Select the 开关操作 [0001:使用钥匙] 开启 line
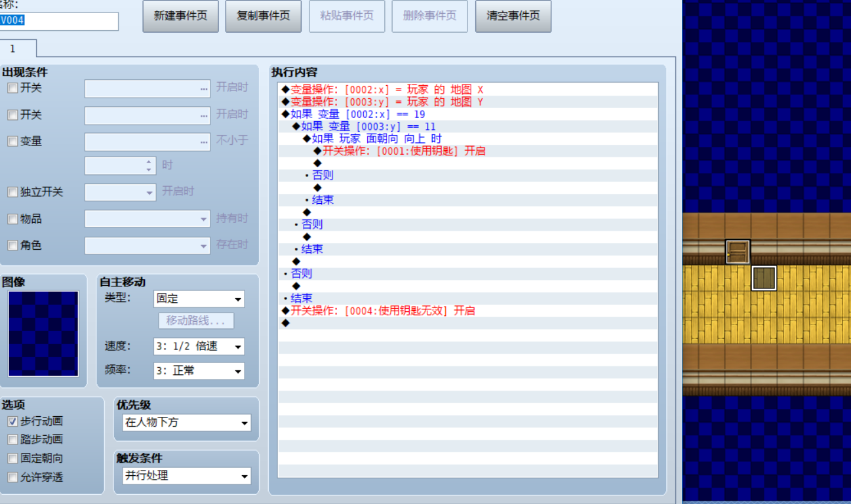Viewport: 851px width, 504px height. pyautogui.click(x=467, y=151)
